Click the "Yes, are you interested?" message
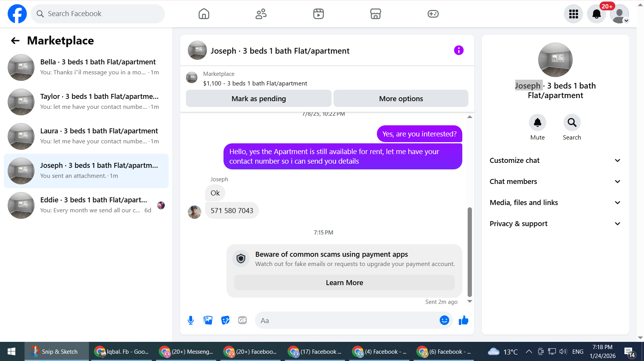Viewport: 644px width, 361px height. click(419, 134)
